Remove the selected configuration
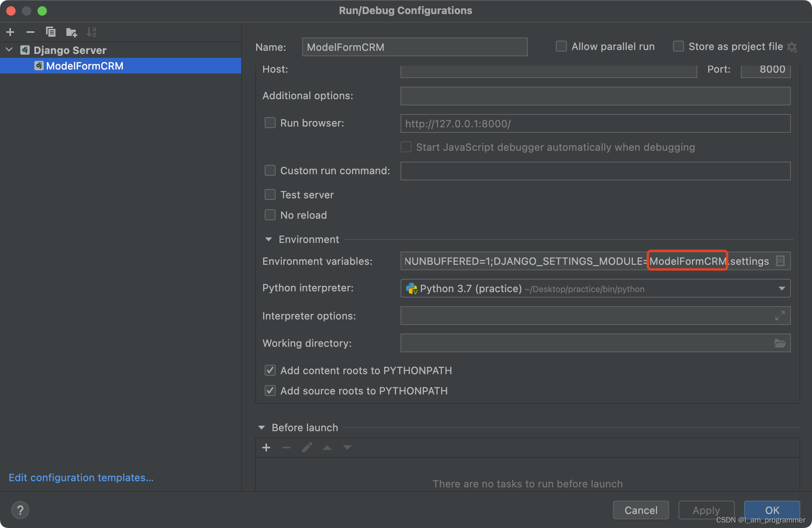The width and height of the screenshot is (812, 528). coord(30,32)
